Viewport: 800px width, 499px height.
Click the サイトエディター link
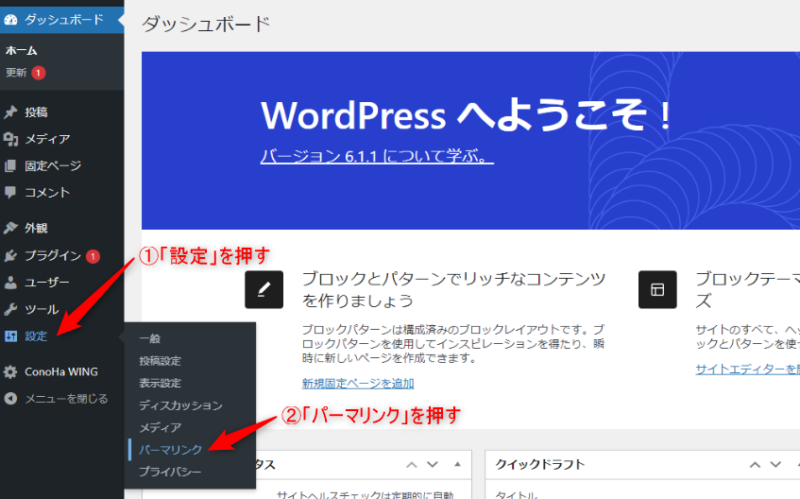[x=747, y=369]
